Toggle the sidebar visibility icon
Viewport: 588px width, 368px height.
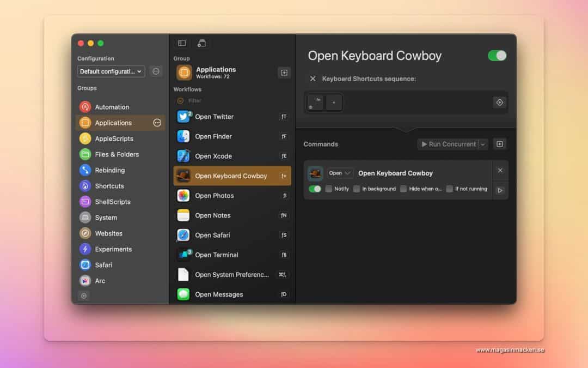tap(182, 43)
